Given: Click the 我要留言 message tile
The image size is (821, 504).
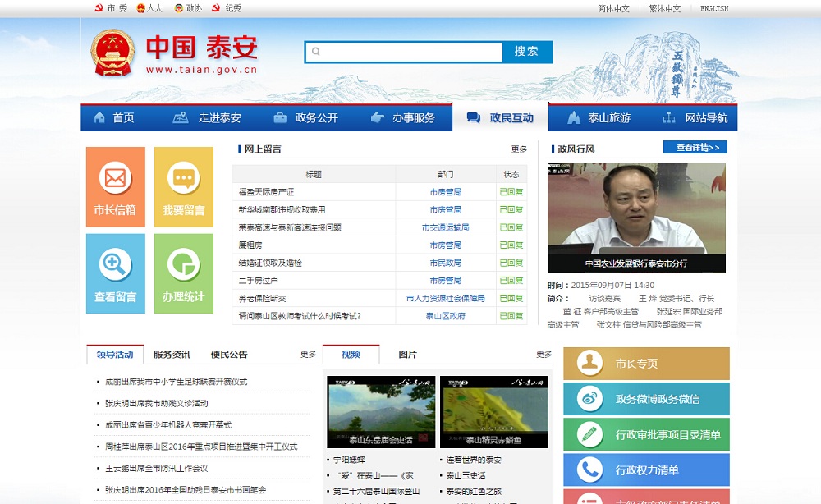Looking at the screenshot, I should 183,187.
